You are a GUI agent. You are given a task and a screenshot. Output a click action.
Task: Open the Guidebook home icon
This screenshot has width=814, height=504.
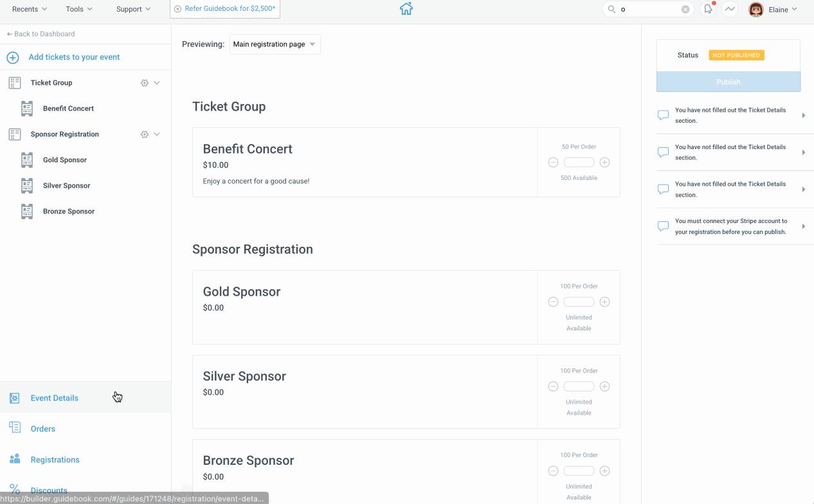click(406, 9)
